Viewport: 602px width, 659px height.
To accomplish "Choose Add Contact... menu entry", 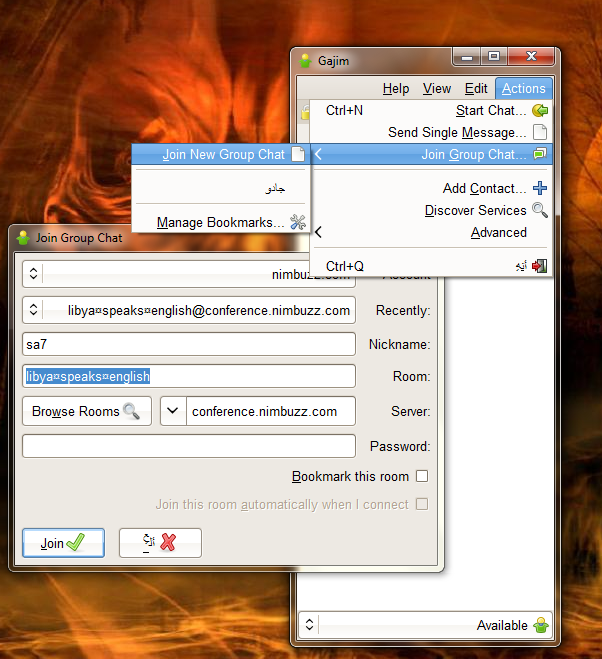I will (431, 188).
